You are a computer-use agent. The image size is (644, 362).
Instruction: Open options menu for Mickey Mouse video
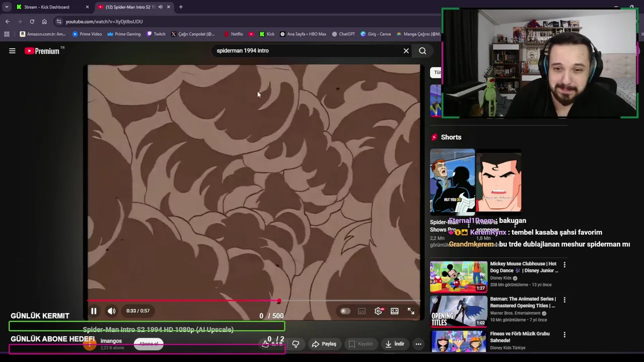[x=565, y=264]
